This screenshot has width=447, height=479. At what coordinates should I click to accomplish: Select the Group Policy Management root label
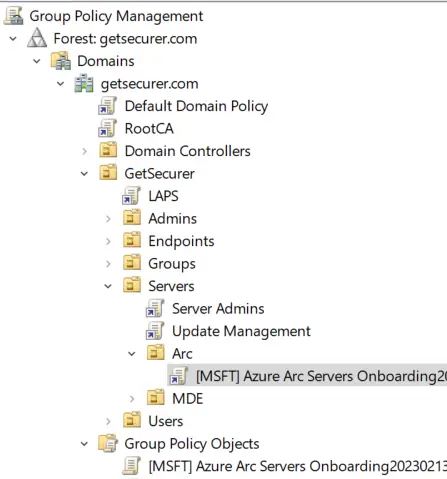[116, 16]
